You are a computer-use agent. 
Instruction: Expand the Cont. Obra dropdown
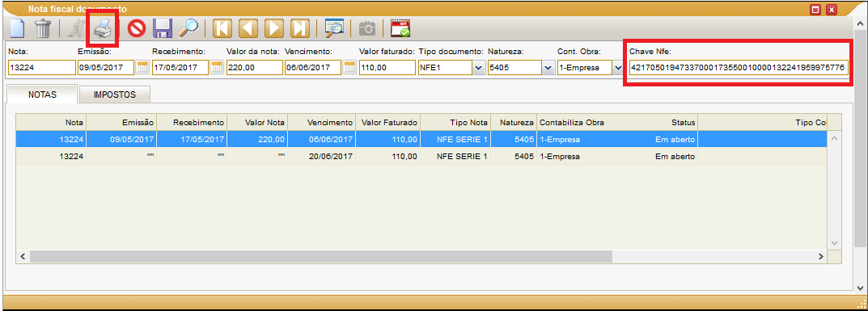618,68
